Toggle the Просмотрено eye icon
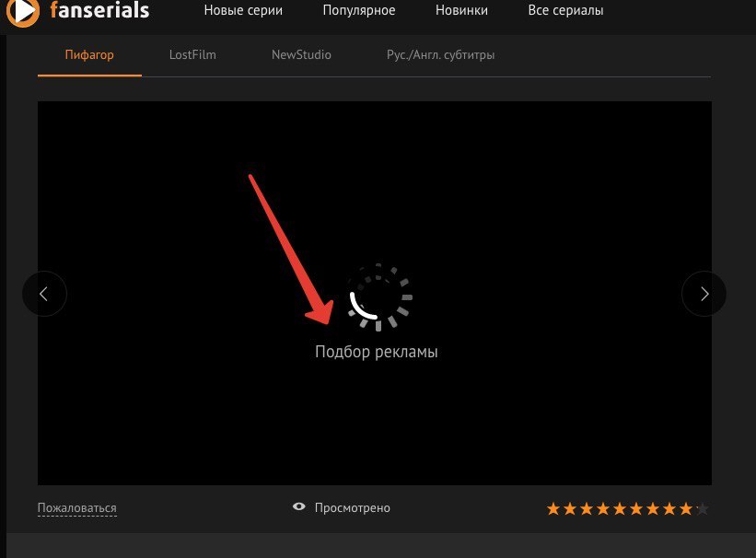The width and height of the screenshot is (756, 558). [299, 506]
